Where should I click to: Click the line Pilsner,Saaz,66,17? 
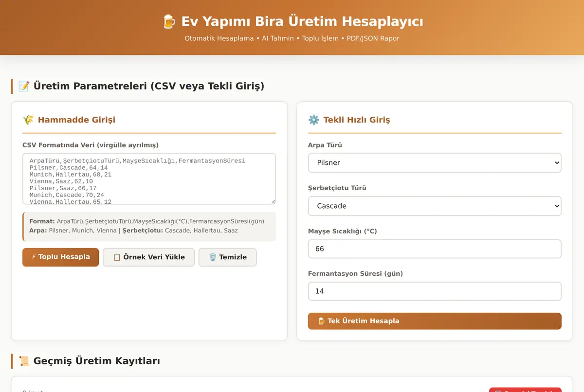(x=63, y=188)
